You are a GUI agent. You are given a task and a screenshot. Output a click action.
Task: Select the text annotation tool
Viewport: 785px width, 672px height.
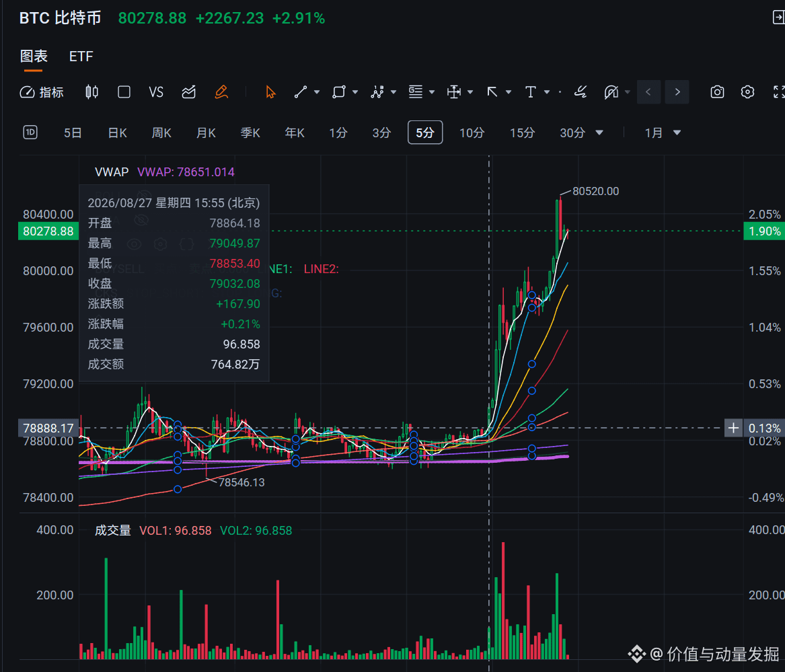click(531, 92)
